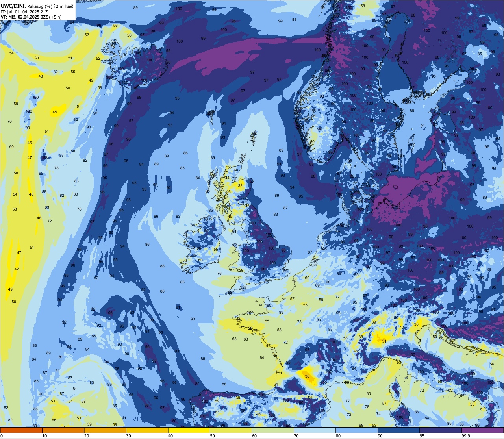Click the legend tick label '70' on color bar
This screenshot has height=439, width=504.
[x=296, y=436]
